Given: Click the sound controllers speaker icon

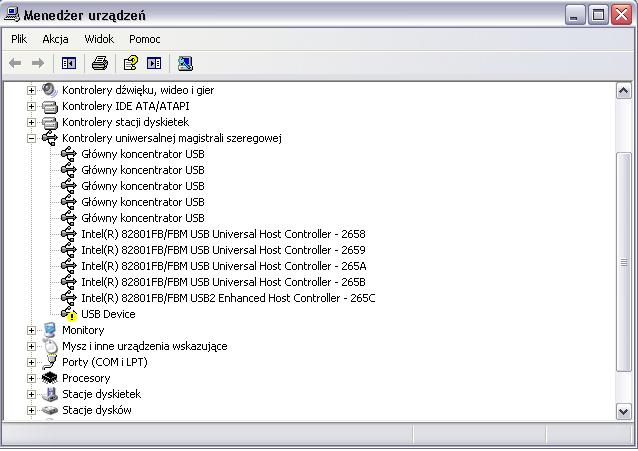Looking at the screenshot, I should (x=50, y=90).
